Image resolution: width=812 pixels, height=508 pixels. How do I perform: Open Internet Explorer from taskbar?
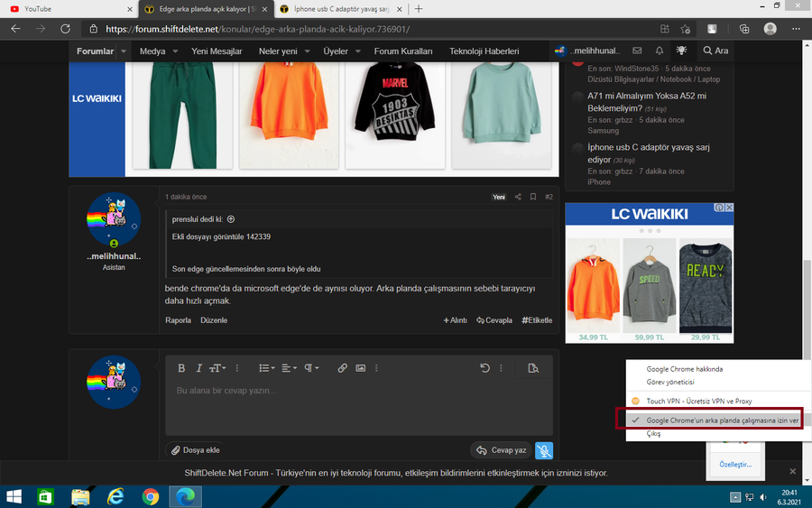coord(115,497)
